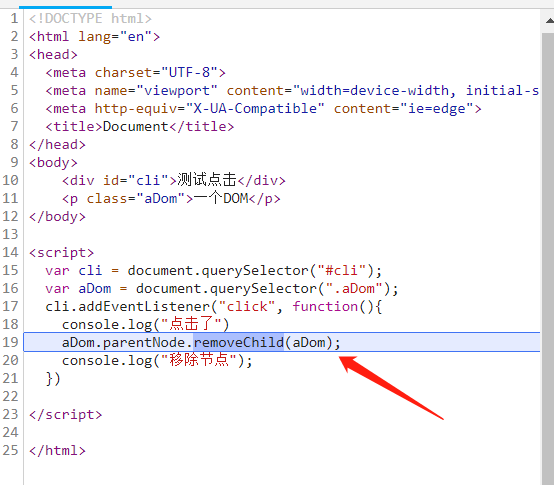
Task: Click the closing }) on line 21
Action: [53, 378]
